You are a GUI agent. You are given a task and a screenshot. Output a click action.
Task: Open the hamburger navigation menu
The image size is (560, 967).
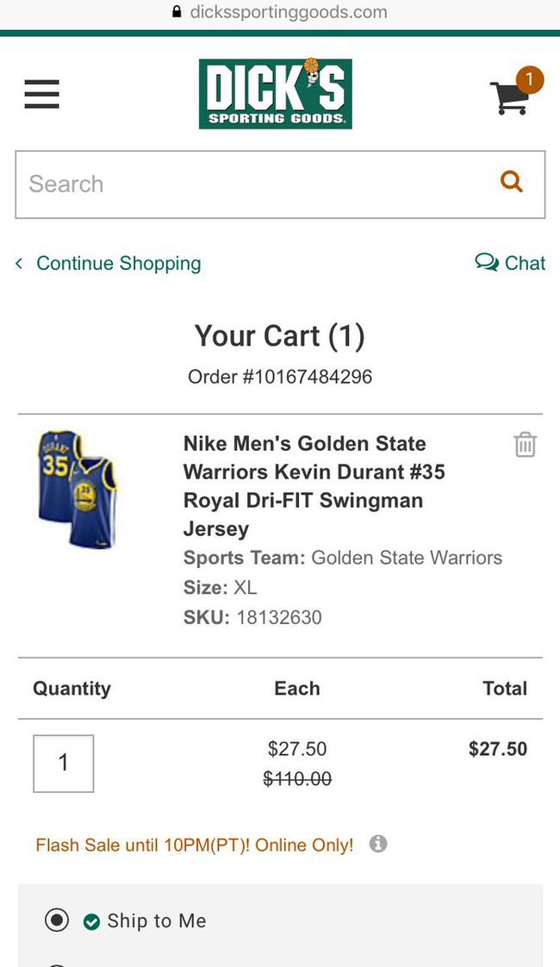(41, 94)
